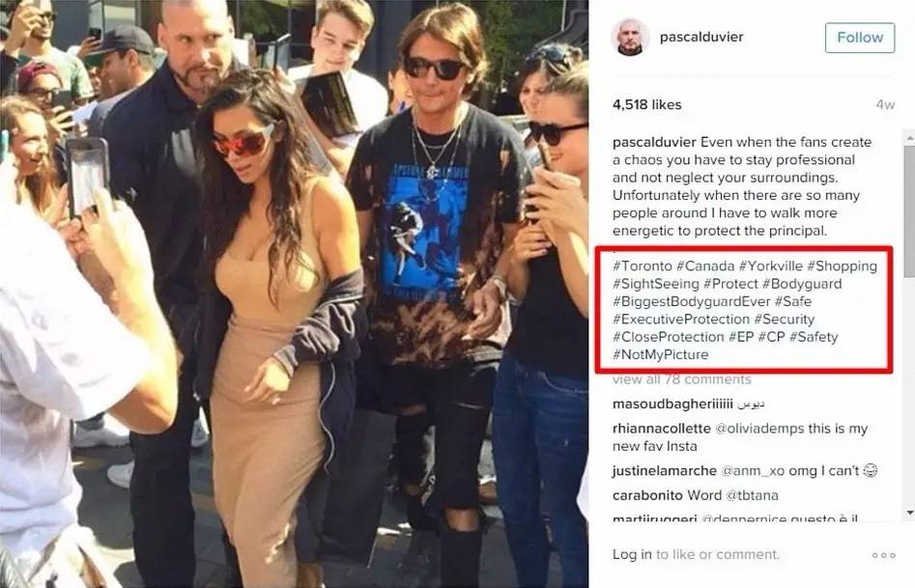Click the scrollbar down arrow
This screenshot has width=915, height=588.
[909, 513]
